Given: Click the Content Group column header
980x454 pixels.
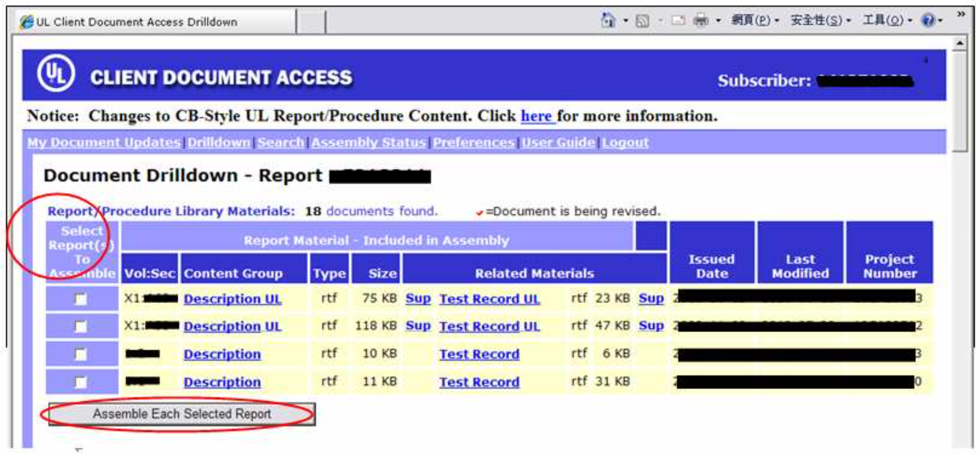Looking at the screenshot, I should point(243,269).
